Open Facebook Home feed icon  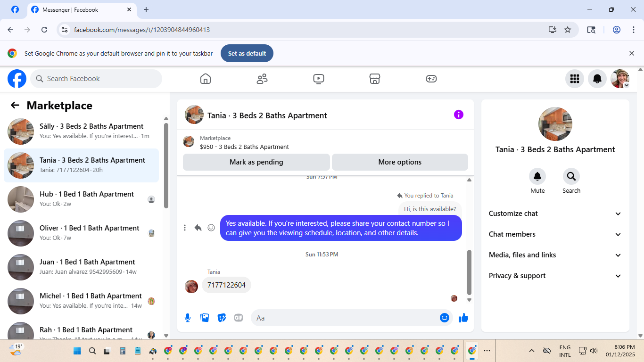(206, 79)
